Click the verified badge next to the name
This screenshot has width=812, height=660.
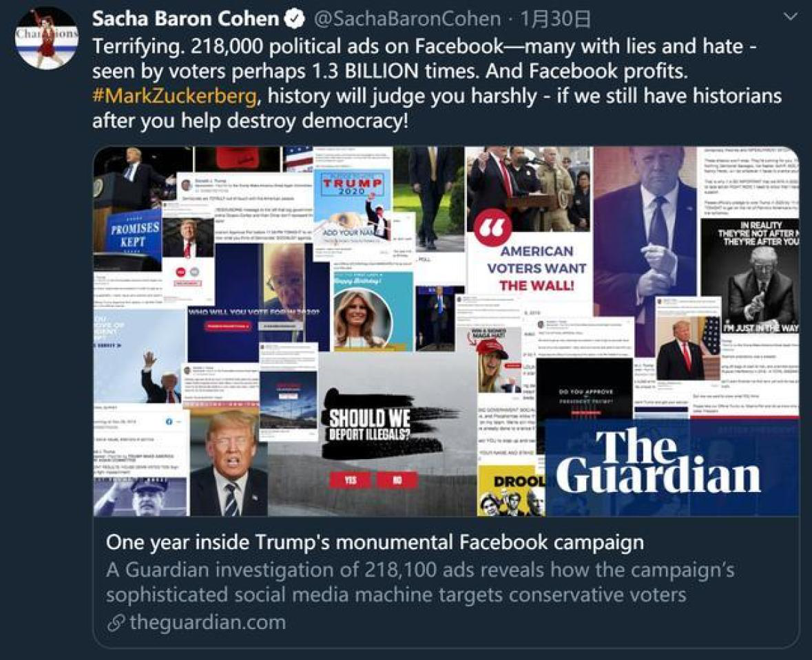[295, 19]
